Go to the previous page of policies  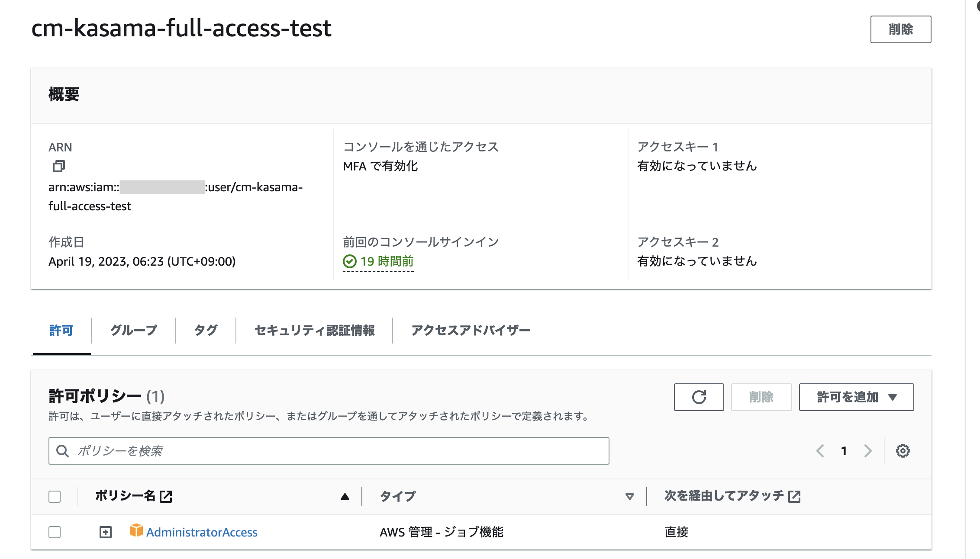pos(820,451)
